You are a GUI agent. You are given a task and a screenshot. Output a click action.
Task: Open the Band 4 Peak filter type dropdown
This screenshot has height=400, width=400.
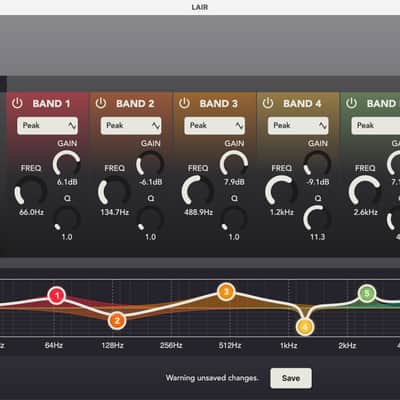pyautogui.click(x=298, y=126)
